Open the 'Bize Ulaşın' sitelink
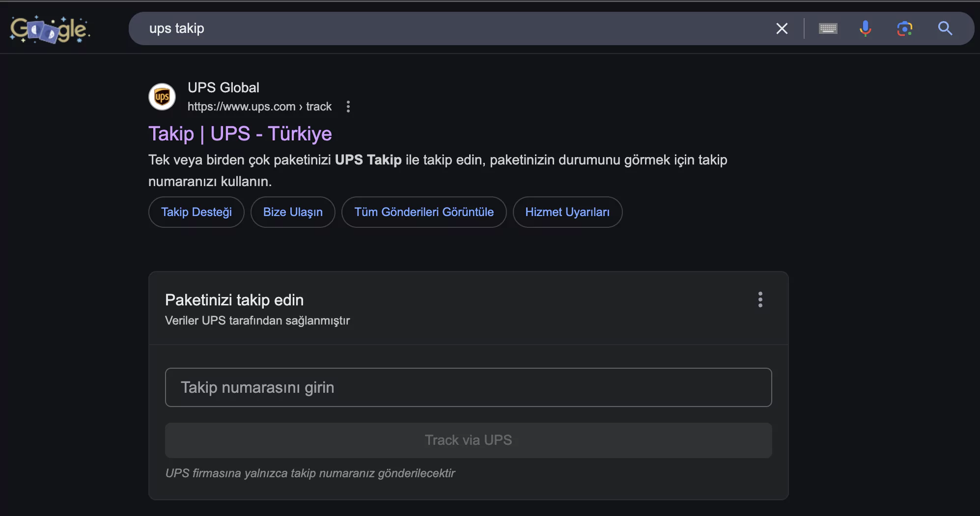 (293, 212)
